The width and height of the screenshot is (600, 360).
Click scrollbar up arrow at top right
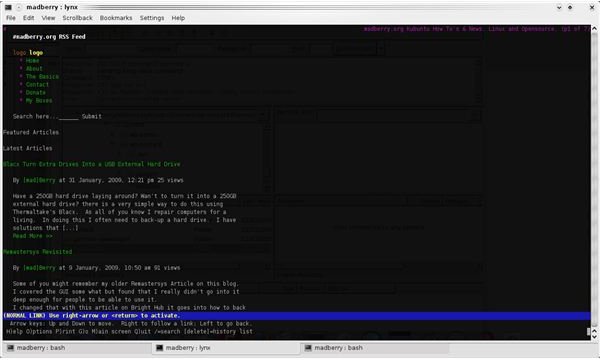click(594, 29)
